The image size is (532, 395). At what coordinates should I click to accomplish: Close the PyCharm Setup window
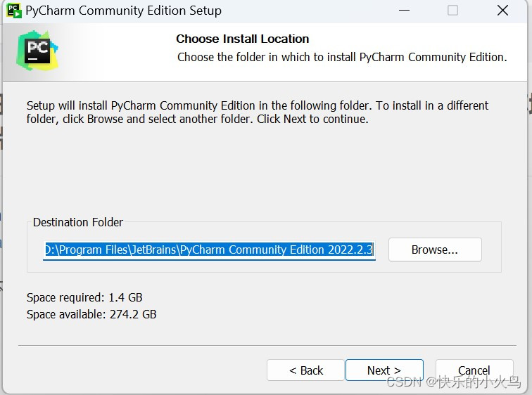pyautogui.click(x=502, y=11)
